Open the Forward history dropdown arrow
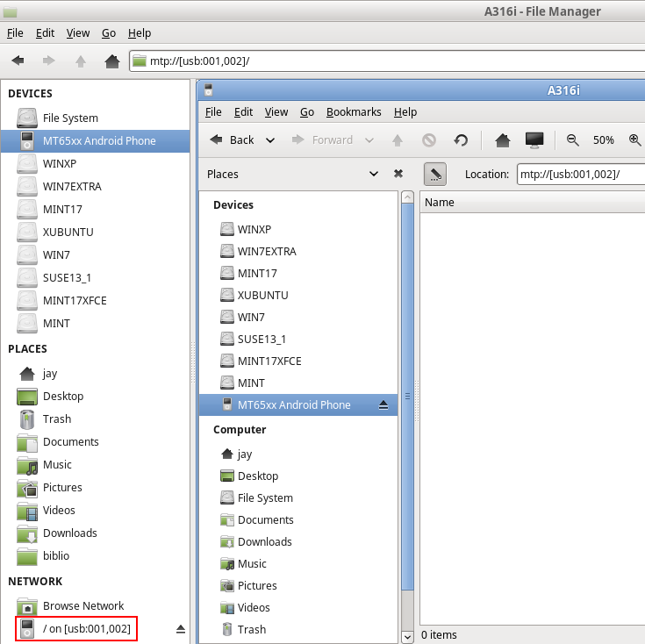 click(x=369, y=140)
